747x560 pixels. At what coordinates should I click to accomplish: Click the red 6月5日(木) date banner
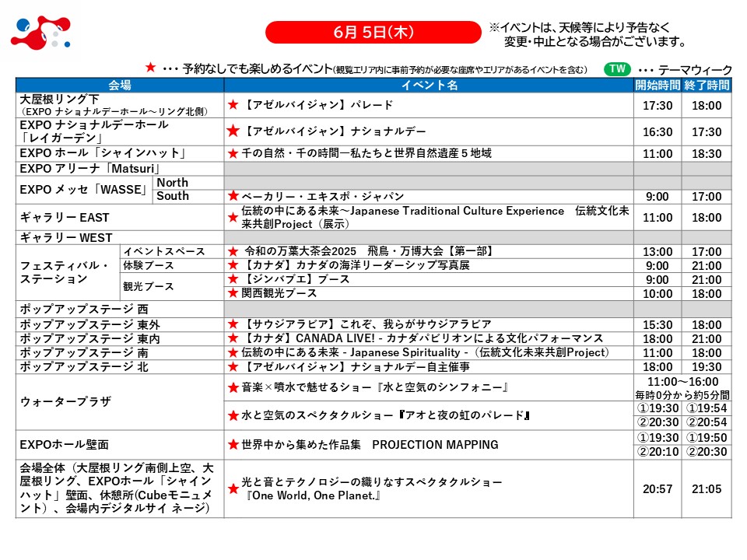(373, 33)
